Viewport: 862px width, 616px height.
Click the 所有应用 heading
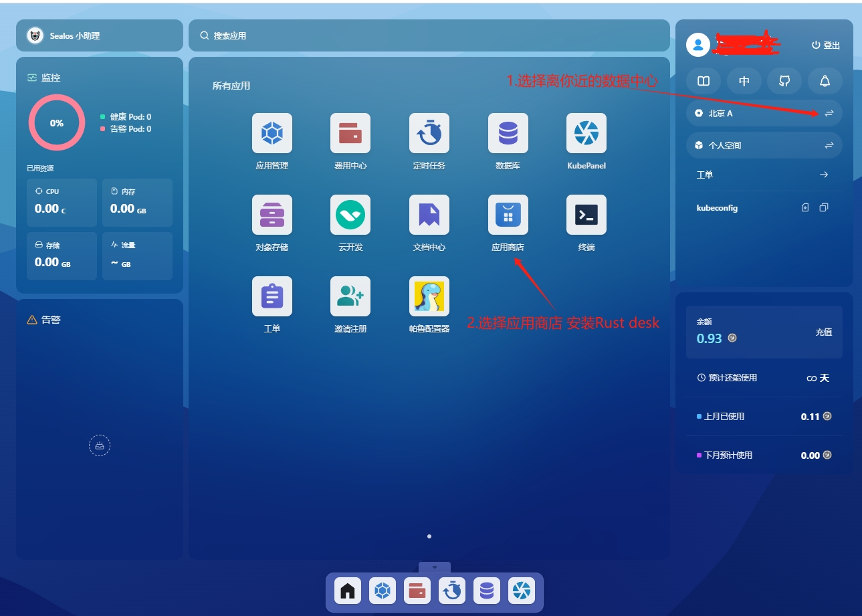(x=231, y=86)
